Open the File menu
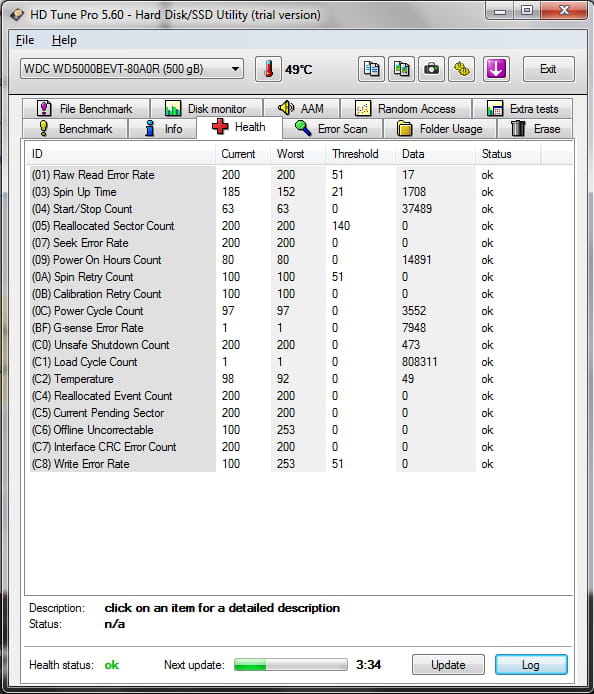This screenshot has height=694, width=594. (25, 40)
